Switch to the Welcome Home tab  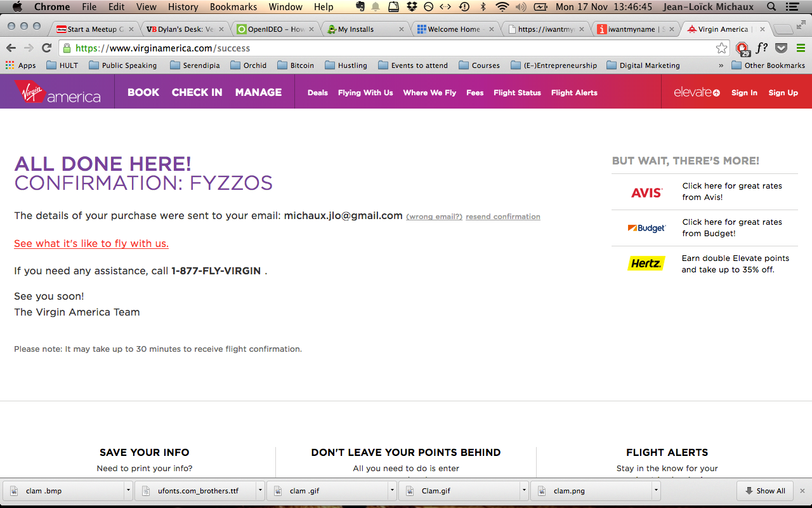456,29
